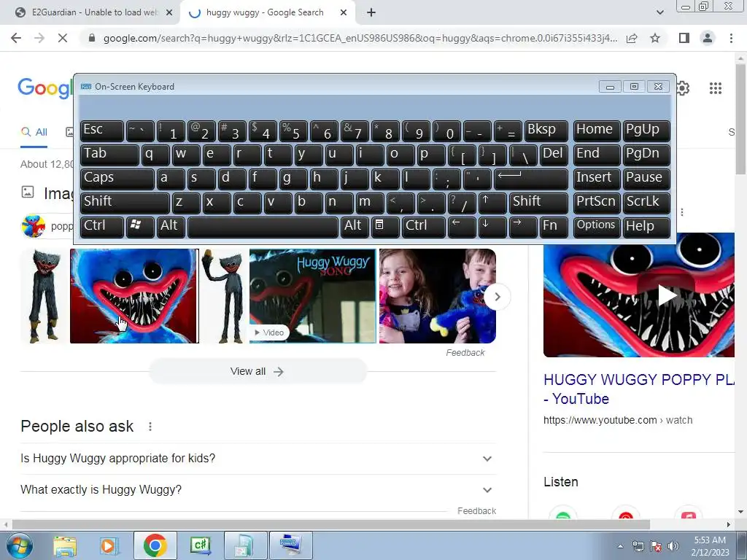Click the down arrow key on keyboard

[492, 227]
